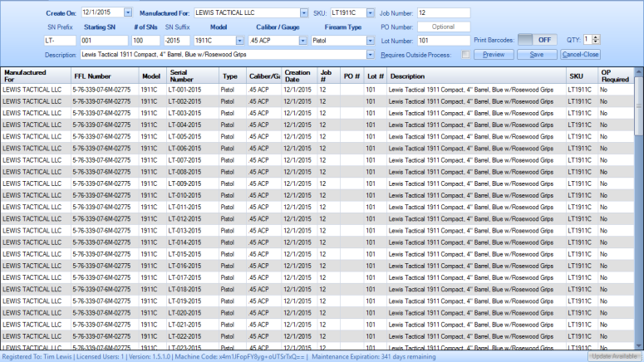
Task: Click the vertical scrollbar down arrow
Action: coord(639,345)
